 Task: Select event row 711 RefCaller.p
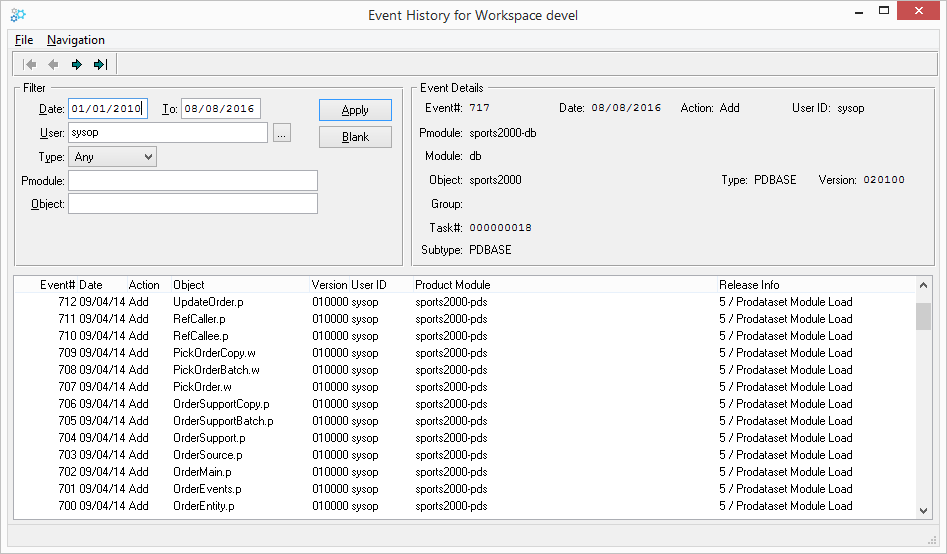click(464, 318)
